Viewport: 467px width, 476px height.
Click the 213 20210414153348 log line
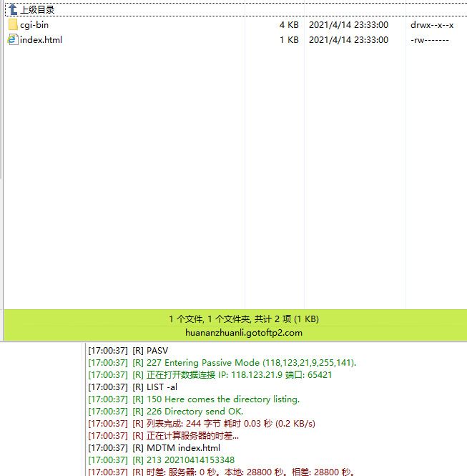coord(162,460)
